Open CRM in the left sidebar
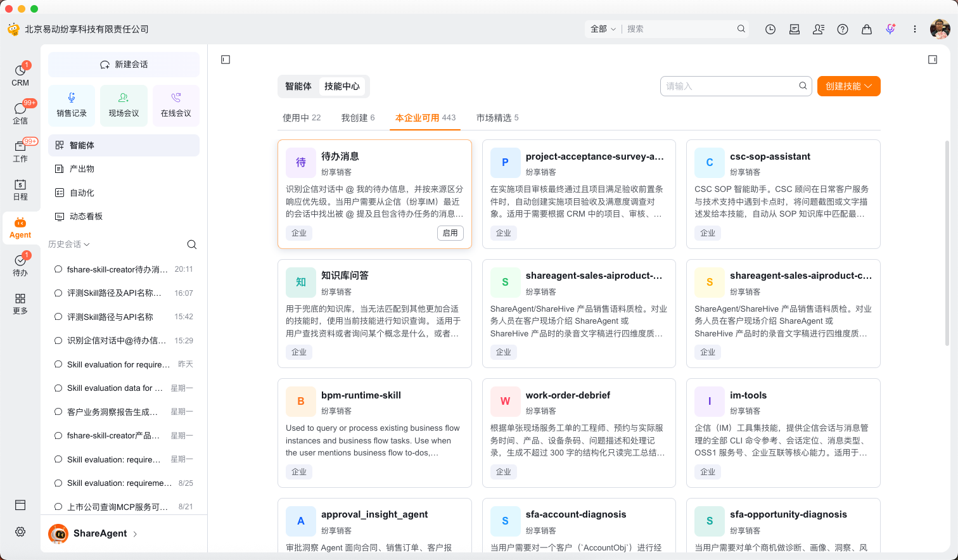Screen dimensions: 958x560 (x=20, y=75)
